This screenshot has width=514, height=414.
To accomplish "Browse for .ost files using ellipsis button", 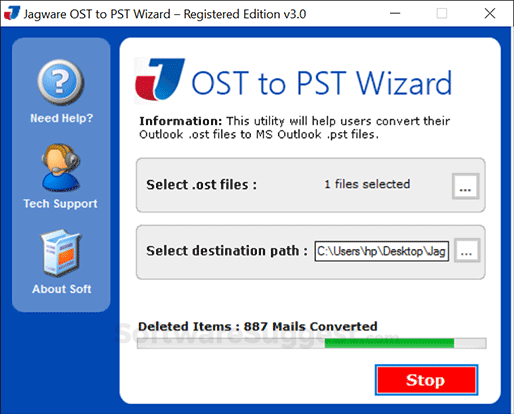I will pos(465,186).
